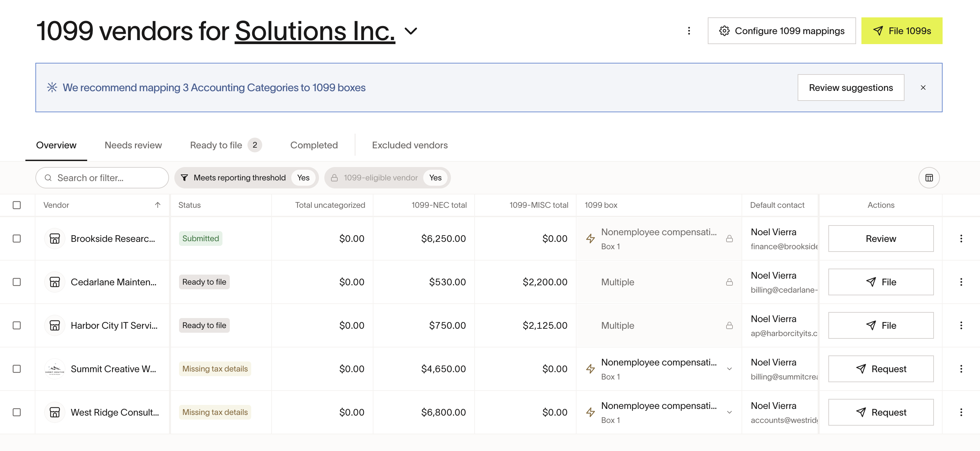Screen dimensions: 980x451
Task: Switch to the Needs review tab
Action: pyautogui.click(x=133, y=145)
